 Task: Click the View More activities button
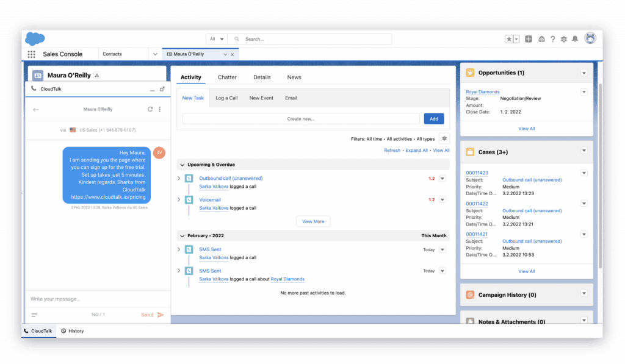[x=313, y=221]
